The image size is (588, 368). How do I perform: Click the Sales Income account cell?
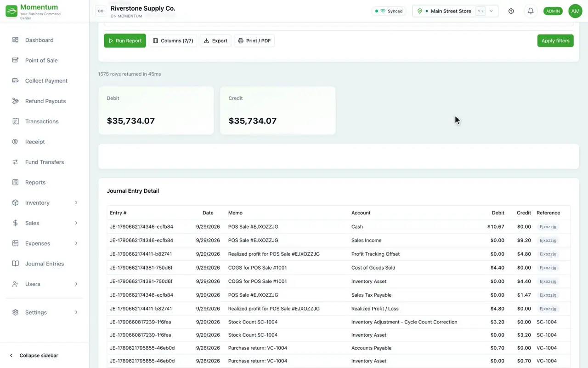point(366,240)
